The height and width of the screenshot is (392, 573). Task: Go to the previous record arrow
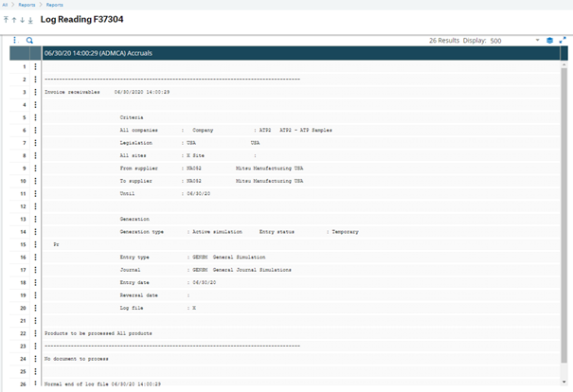[x=15, y=19]
